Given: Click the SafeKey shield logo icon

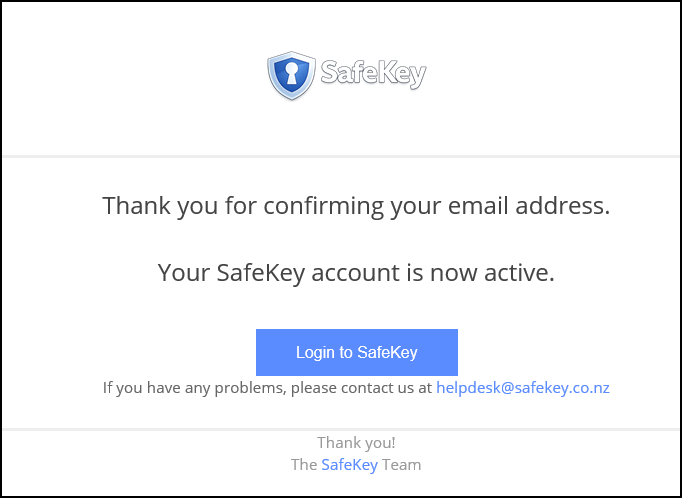Looking at the screenshot, I should click(x=292, y=76).
